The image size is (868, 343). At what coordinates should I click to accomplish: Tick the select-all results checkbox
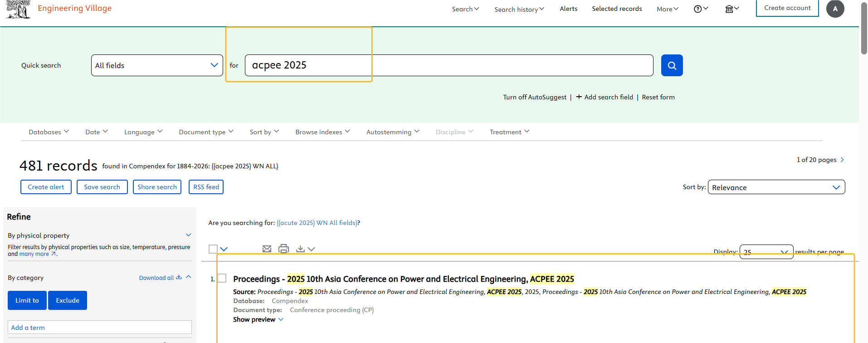213,249
